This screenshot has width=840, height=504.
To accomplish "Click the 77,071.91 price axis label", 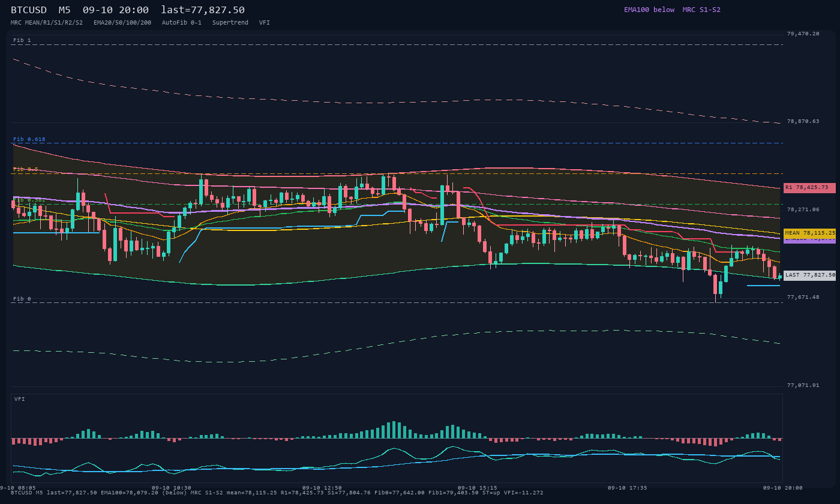I will (x=803, y=385).
